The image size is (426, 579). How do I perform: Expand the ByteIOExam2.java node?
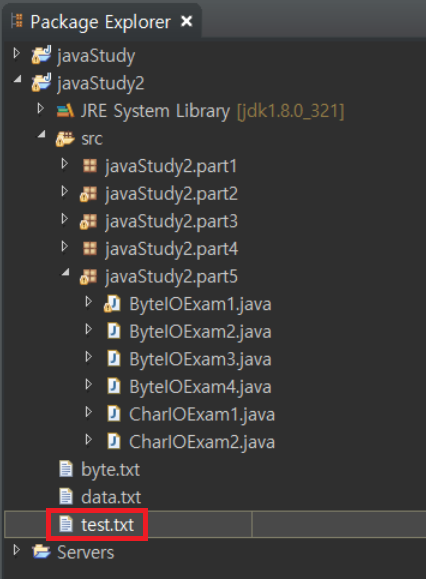pyautogui.click(x=89, y=329)
